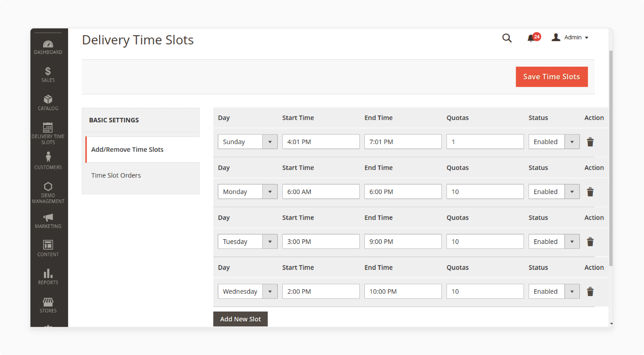This screenshot has height=355, width=644.
Task: Select Add/Remove Time Slots tab
Action: coord(142,149)
